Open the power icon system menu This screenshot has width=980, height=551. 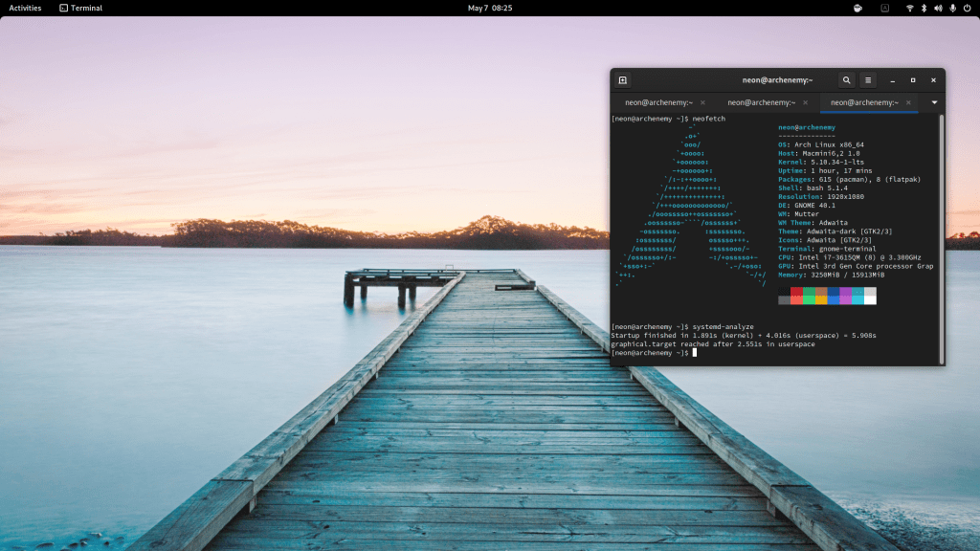coord(967,8)
